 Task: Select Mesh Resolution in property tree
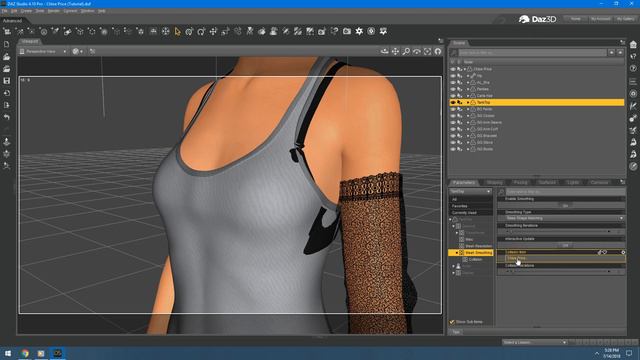(478, 246)
